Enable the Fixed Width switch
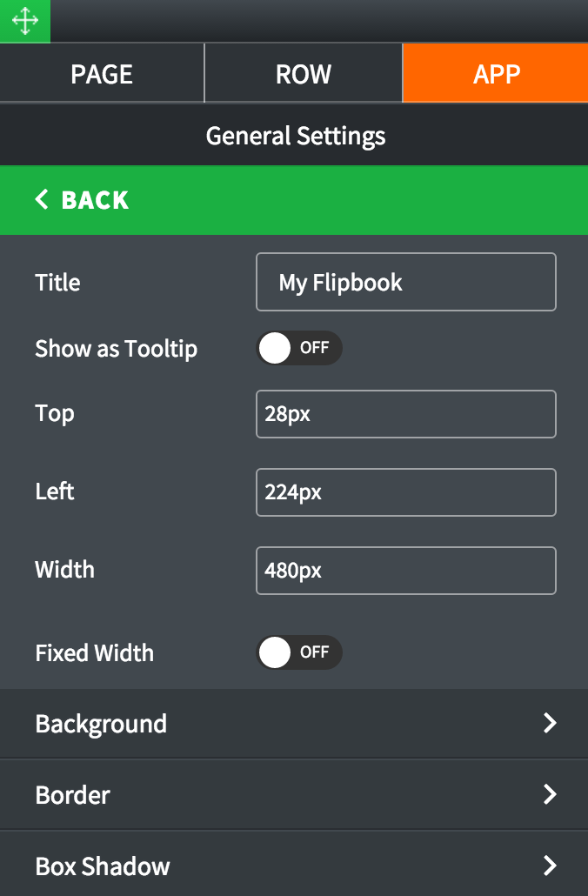 point(299,652)
